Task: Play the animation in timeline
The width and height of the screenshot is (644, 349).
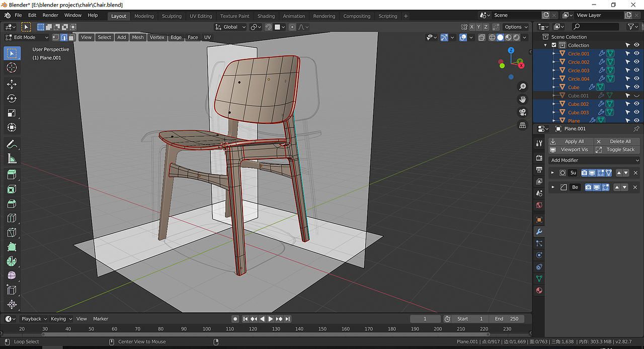Action: coord(271,319)
